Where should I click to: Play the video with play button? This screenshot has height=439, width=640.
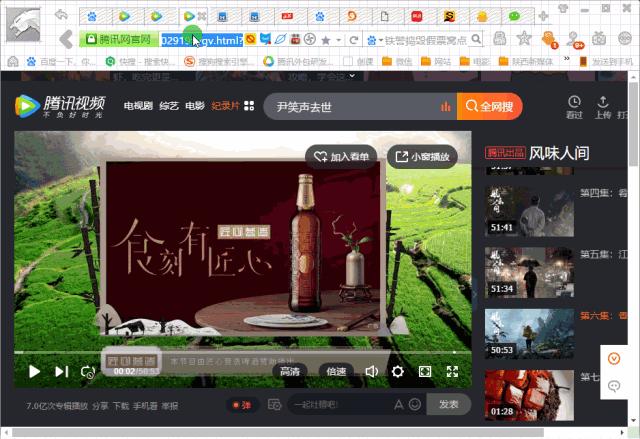pyautogui.click(x=34, y=371)
